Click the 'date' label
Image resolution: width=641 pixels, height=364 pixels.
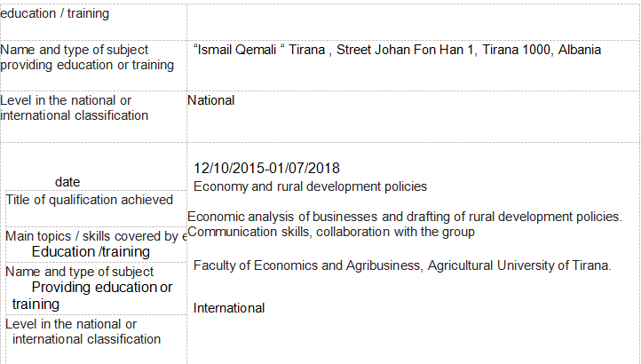[x=67, y=182]
